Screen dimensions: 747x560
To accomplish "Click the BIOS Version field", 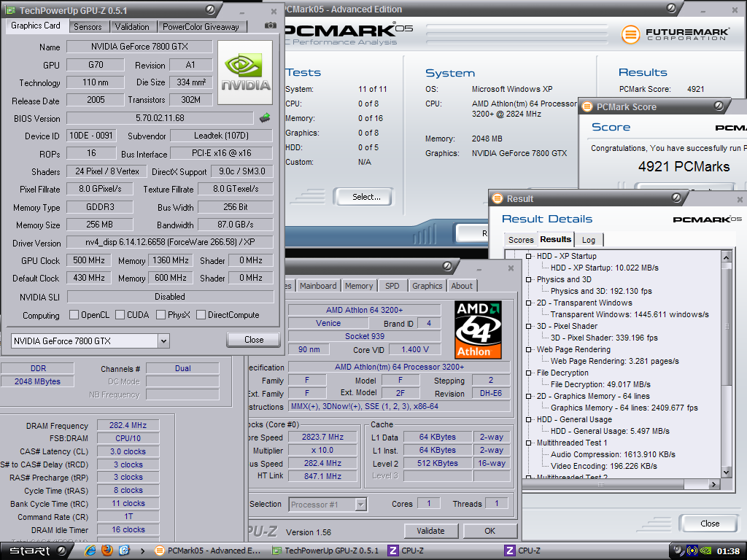I will (x=160, y=118).
